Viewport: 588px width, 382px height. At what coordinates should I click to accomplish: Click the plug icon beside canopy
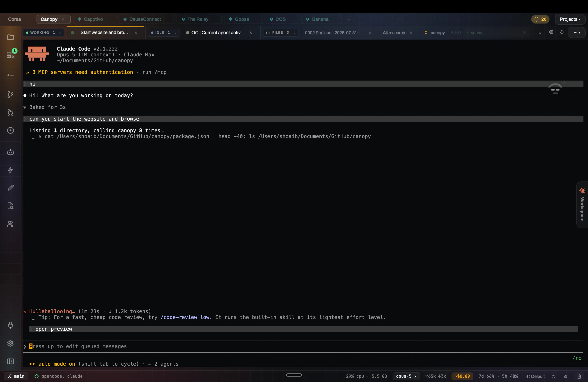point(426,32)
